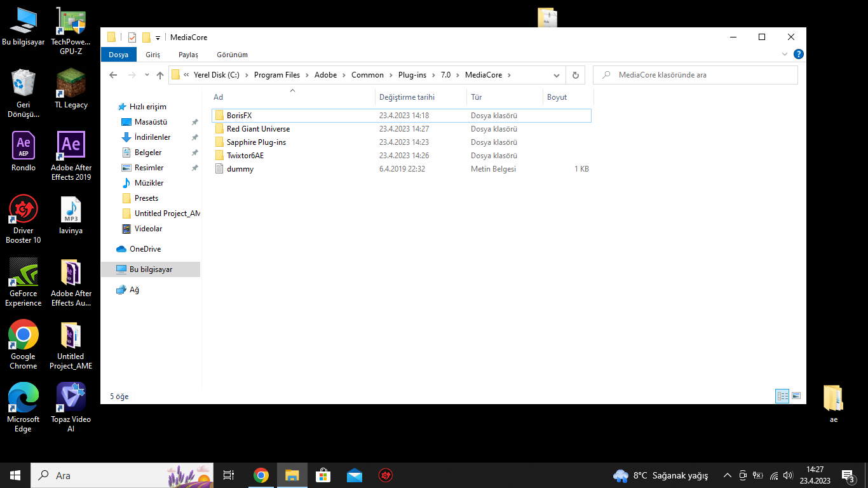The image size is (868, 488).
Task: Open Windows Start menu
Action: coord(15,475)
